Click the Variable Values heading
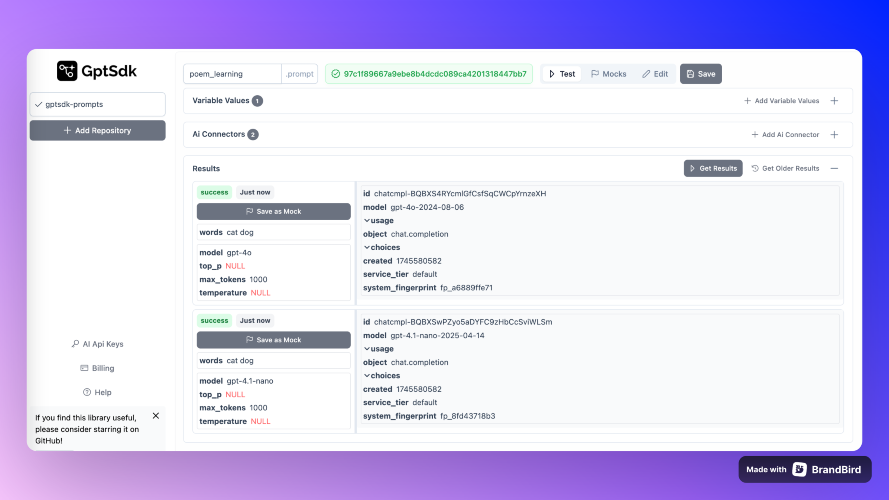The height and width of the screenshot is (500, 889). (x=221, y=100)
